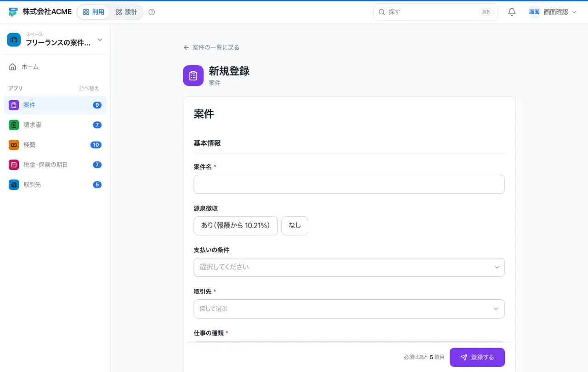Click the orange 経費 icon

click(14, 145)
